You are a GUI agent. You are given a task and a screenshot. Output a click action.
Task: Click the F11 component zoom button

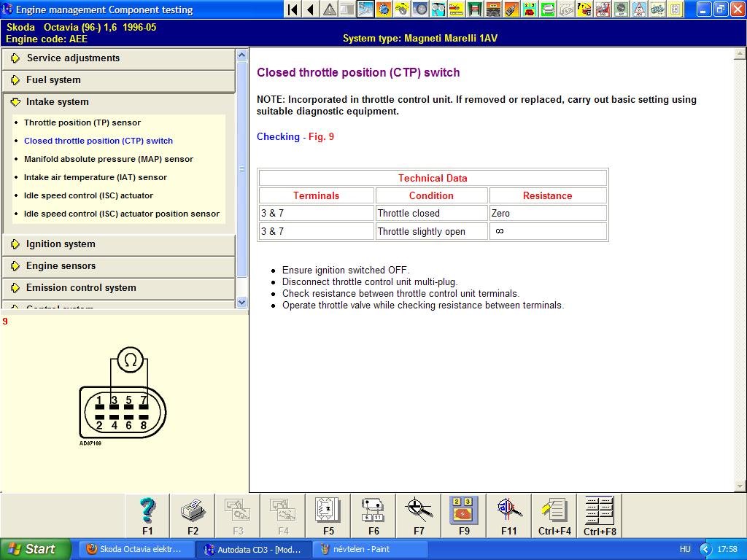point(508,516)
